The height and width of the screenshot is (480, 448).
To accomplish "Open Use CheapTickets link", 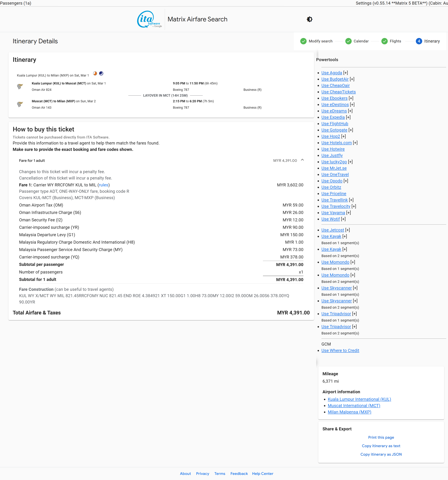I will click(338, 92).
